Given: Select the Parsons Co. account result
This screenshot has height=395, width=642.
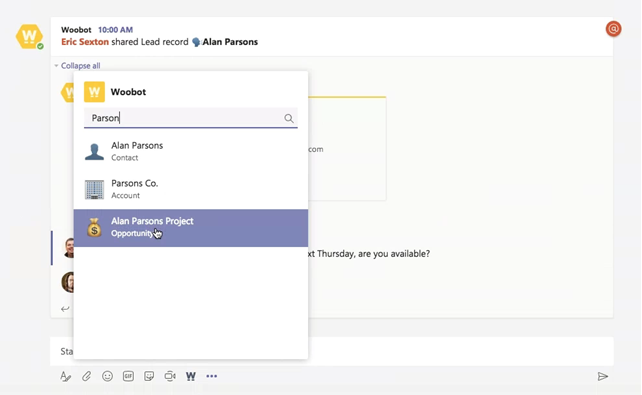Looking at the screenshot, I should tap(191, 189).
